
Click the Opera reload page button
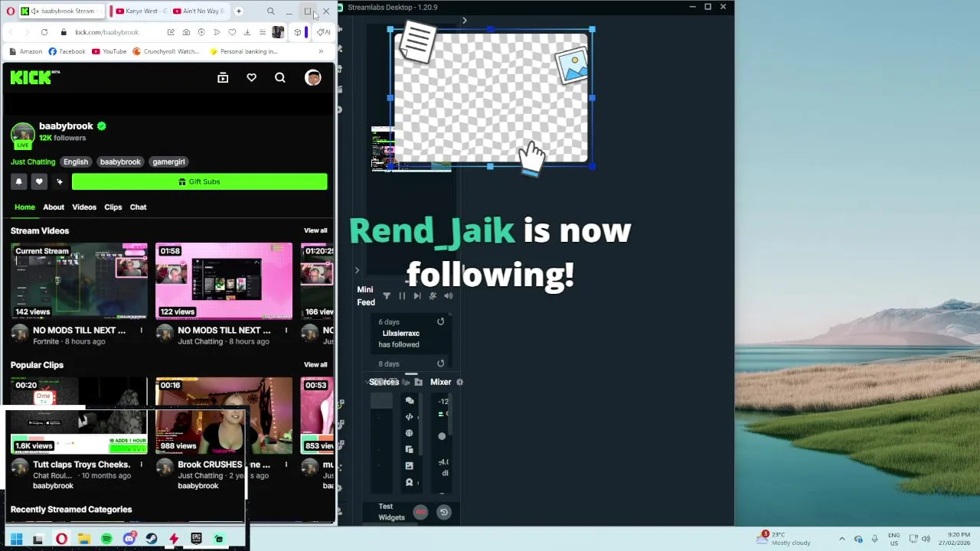tap(44, 32)
